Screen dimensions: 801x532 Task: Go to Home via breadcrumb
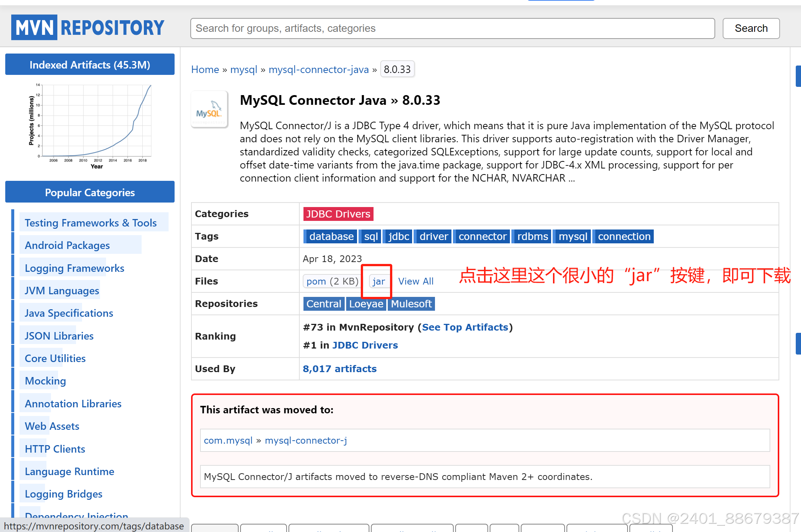click(205, 70)
